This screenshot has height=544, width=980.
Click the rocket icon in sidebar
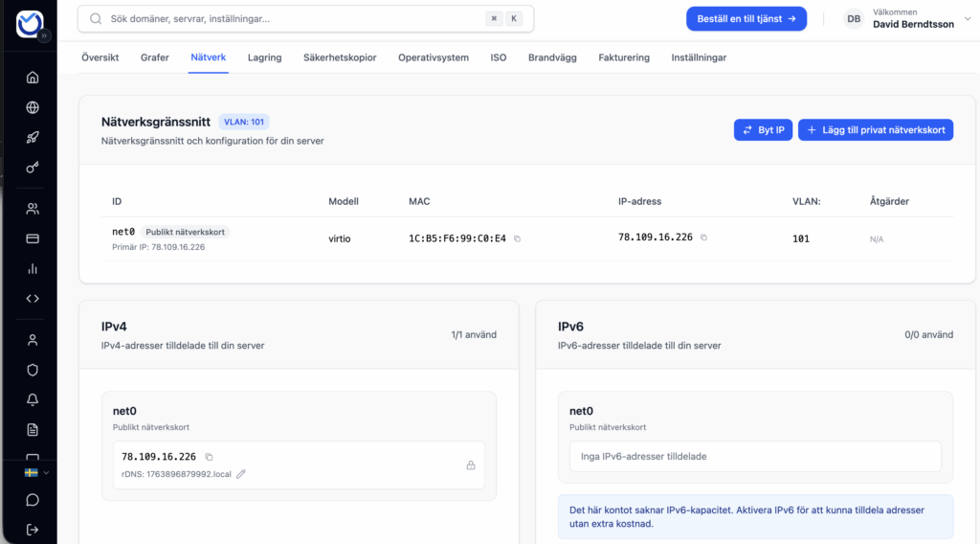point(33,137)
